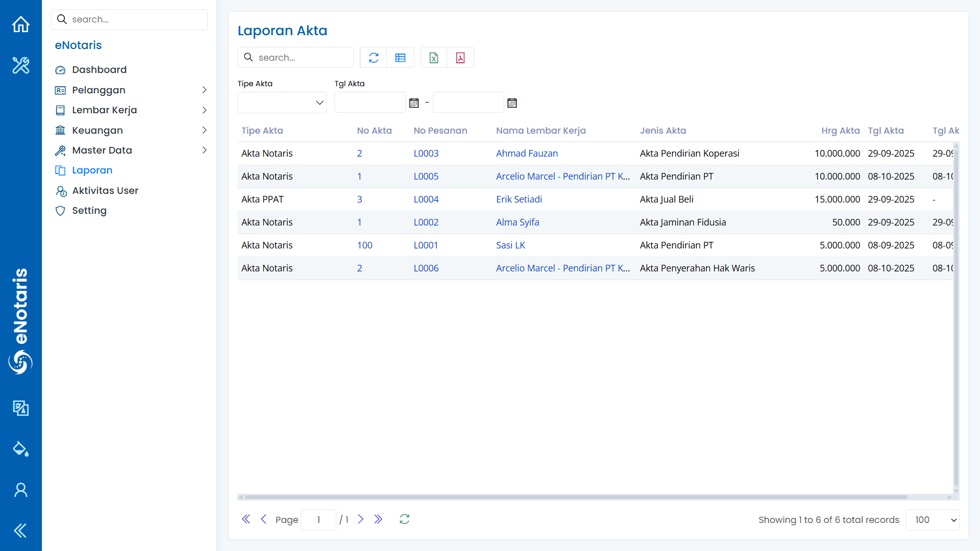The image size is (980, 551).
Task: Open order link L0003
Action: [426, 154]
